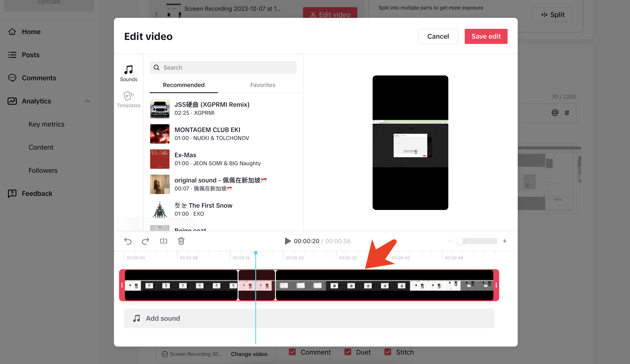Split the clip at the playhead
The height and width of the screenshot is (364, 630).
tap(164, 241)
